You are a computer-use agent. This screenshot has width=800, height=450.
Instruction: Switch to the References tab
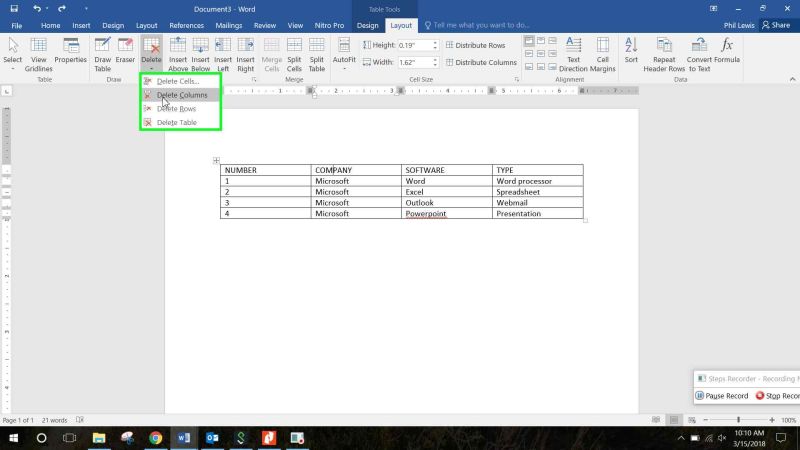click(x=187, y=26)
